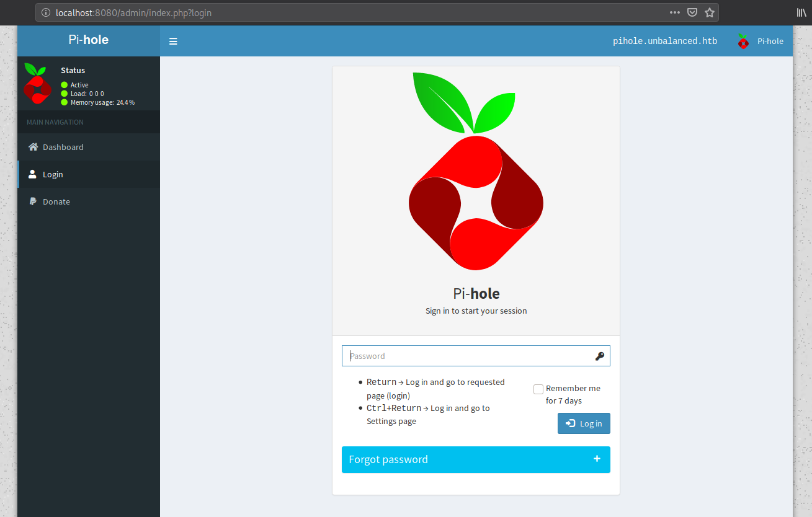Image resolution: width=812 pixels, height=517 pixels.
Task: Click the Log in button
Action: (584, 423)
